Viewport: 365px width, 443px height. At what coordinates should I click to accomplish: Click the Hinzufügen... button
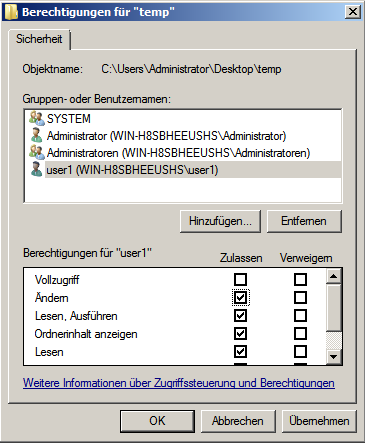click(220, 221)
